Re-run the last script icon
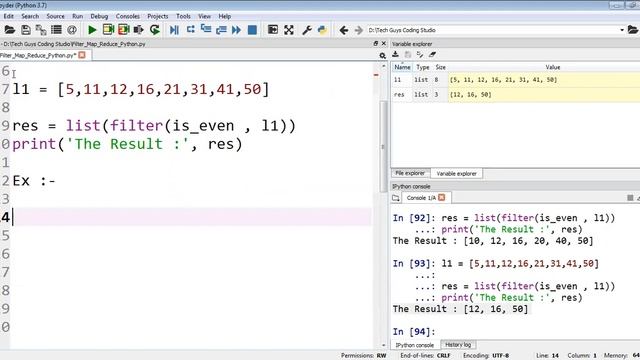Image resolution: width=640 pixels, height=360 pixels. point(155,30)
